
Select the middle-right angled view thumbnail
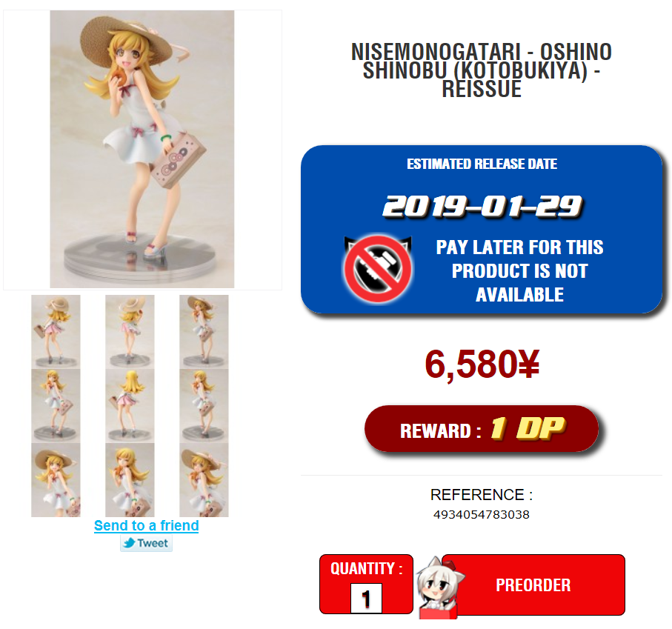[x=204, y=406]
